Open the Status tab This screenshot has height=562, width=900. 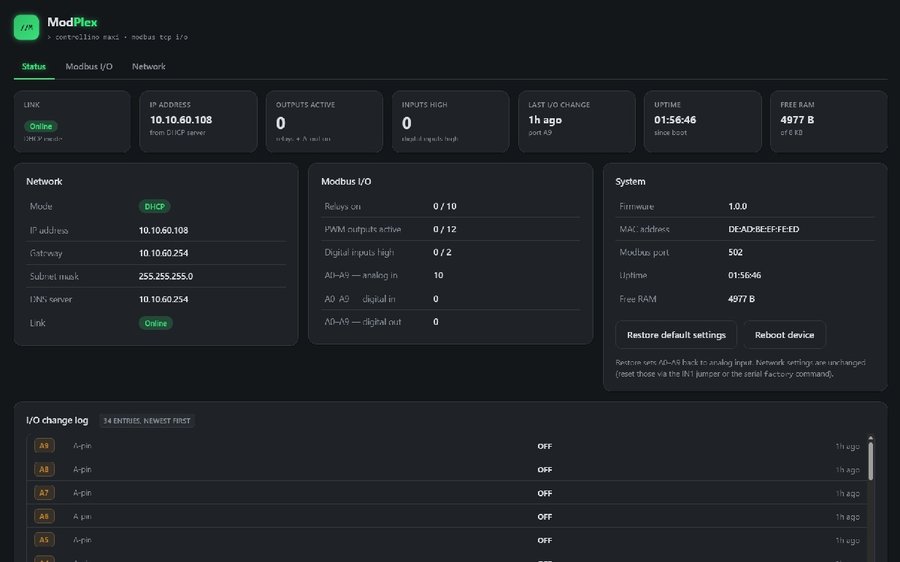[x=34, y=67]
